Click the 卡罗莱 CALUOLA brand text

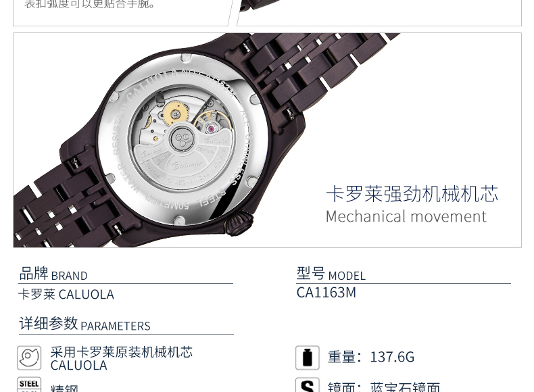[x=66, y=295]
